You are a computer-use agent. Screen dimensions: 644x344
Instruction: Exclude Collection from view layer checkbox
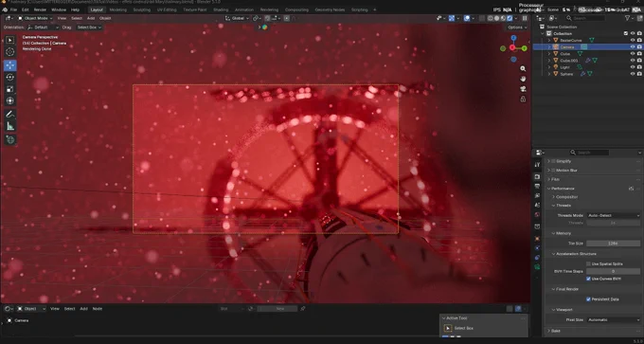[626, 33]
